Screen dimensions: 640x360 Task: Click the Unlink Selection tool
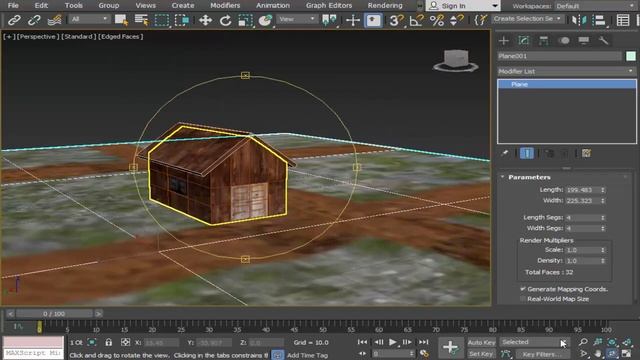[34, 20]
